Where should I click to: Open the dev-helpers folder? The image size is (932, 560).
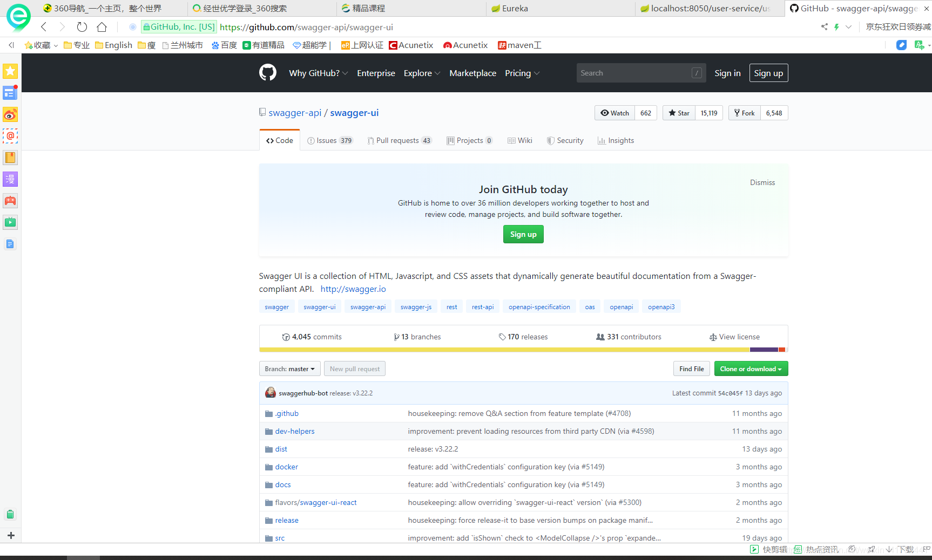tap(295, 431)
